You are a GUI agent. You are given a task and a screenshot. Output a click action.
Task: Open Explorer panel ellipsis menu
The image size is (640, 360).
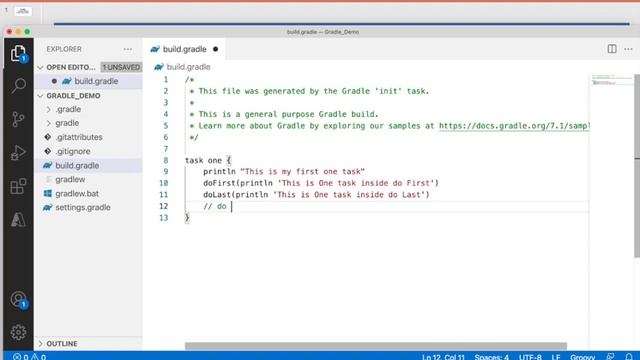point(128,49)
